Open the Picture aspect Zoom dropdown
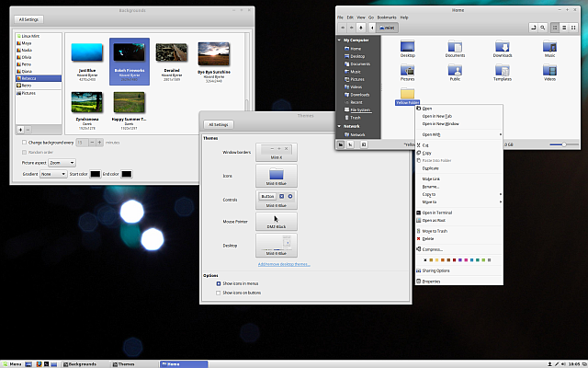Screen dimensions: 588x368 point(62,163)
